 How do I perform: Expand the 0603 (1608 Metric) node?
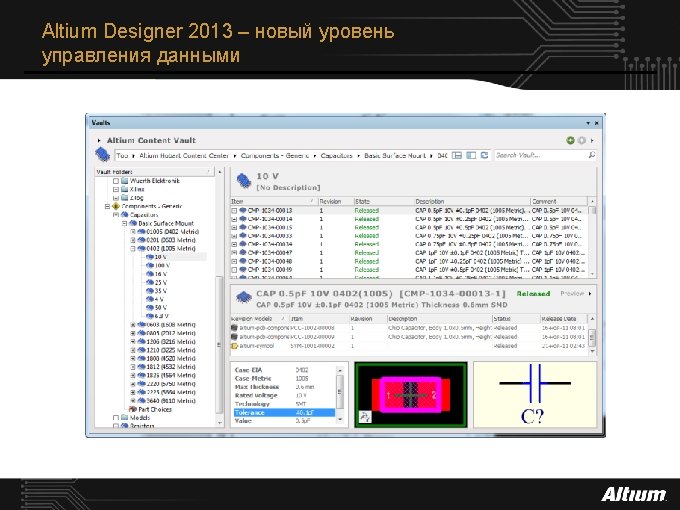tap(133, 325)
